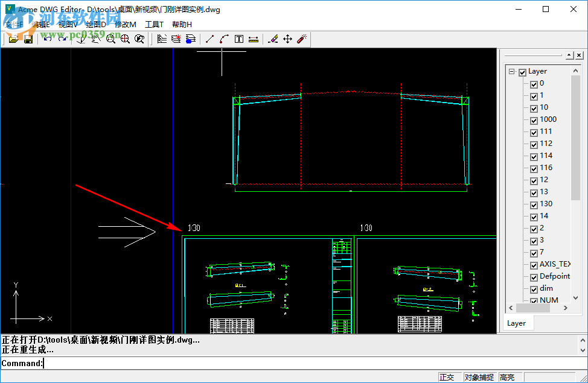Image resolution: width=588 pixels, height=383 pixels.
Task: Save the current drawing
Action: point(28,38)
